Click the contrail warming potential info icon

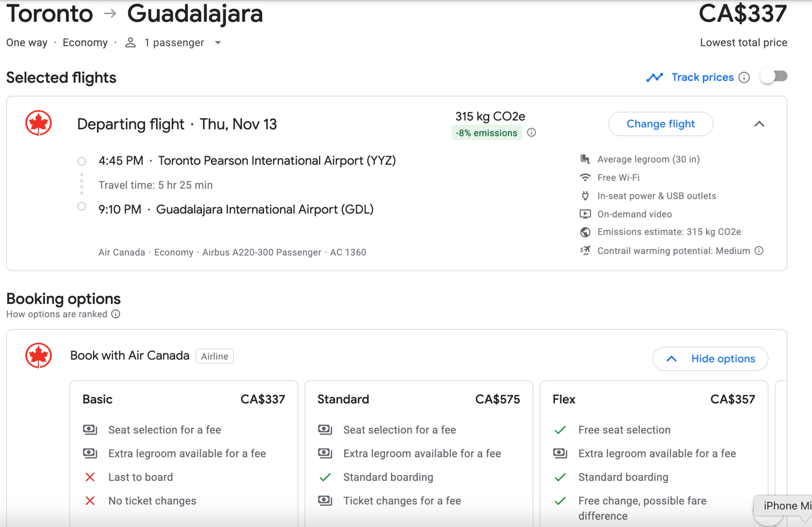[759, 251]
